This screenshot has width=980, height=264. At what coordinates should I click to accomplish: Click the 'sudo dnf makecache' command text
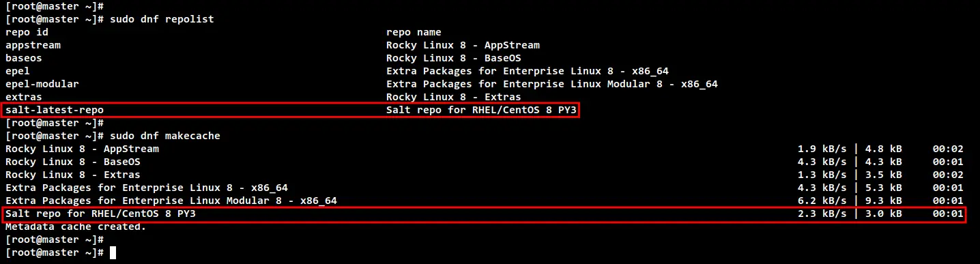(164, 136)
